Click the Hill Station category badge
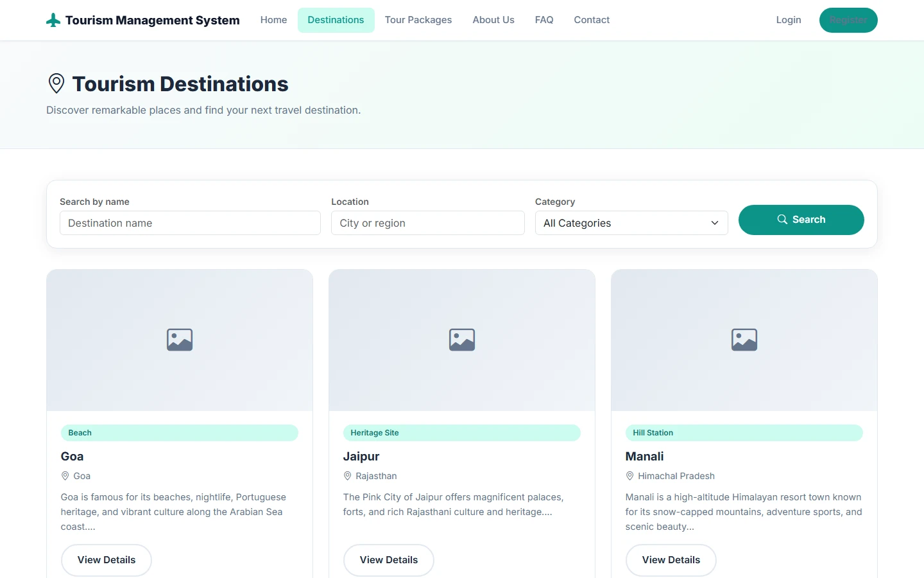Viewport: 924px width, 578px height. 744,433
